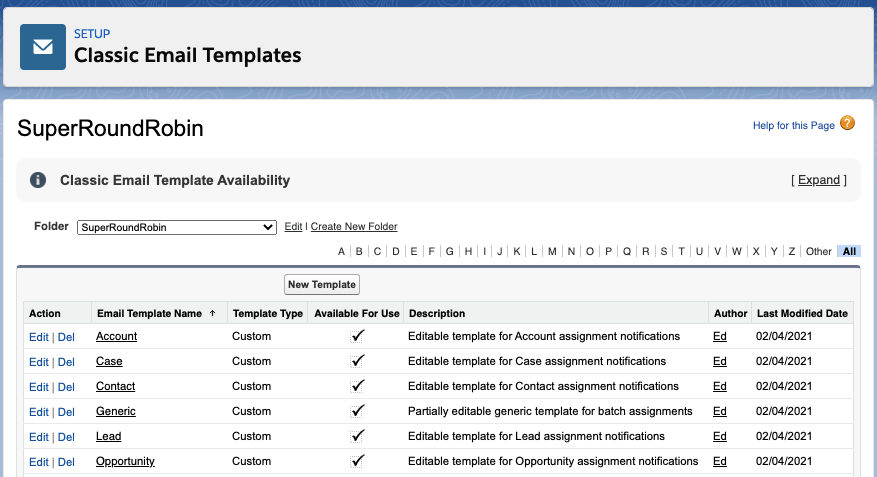Screen dimensions: 877x477
Task: Filter templates by letter O
Action: coord(590,251)
